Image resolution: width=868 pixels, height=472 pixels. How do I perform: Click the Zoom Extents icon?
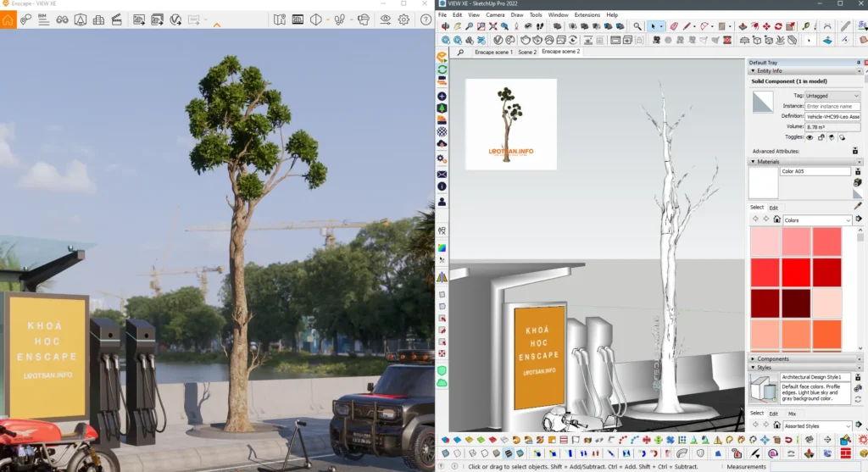pos(492,26)
